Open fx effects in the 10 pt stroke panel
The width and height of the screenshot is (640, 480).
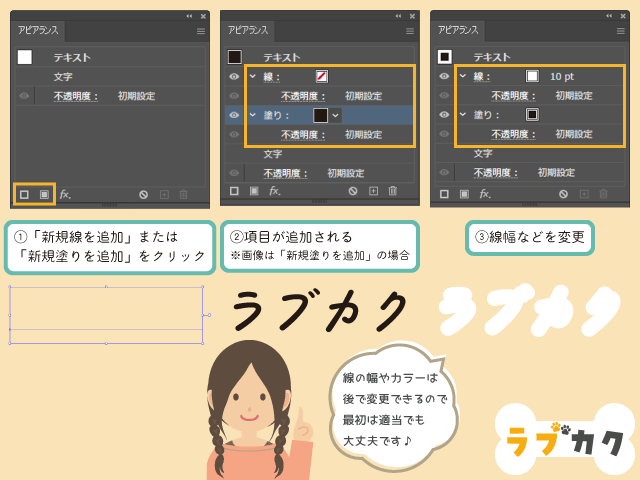[x=485, y=194]
